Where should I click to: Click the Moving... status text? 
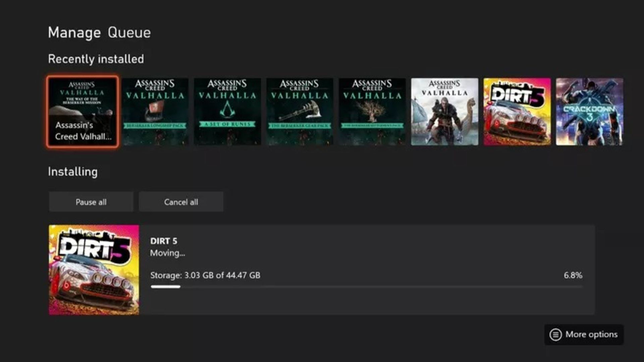[x=167, y=253]
